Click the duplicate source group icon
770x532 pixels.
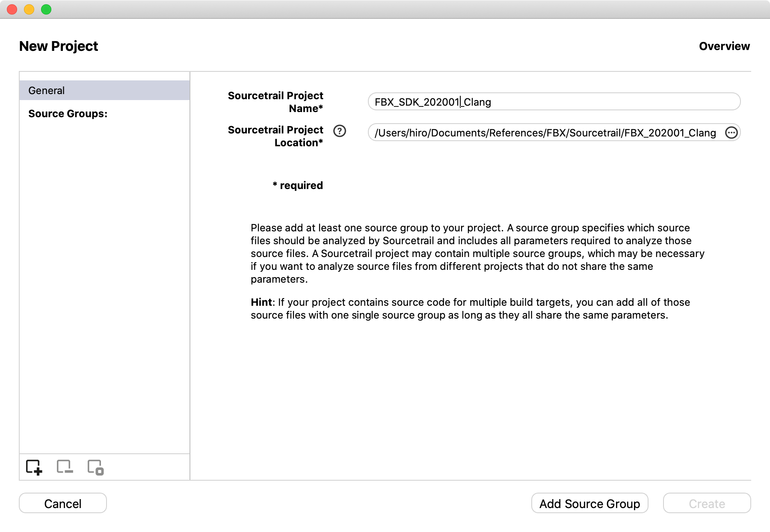tap(95, 467)
